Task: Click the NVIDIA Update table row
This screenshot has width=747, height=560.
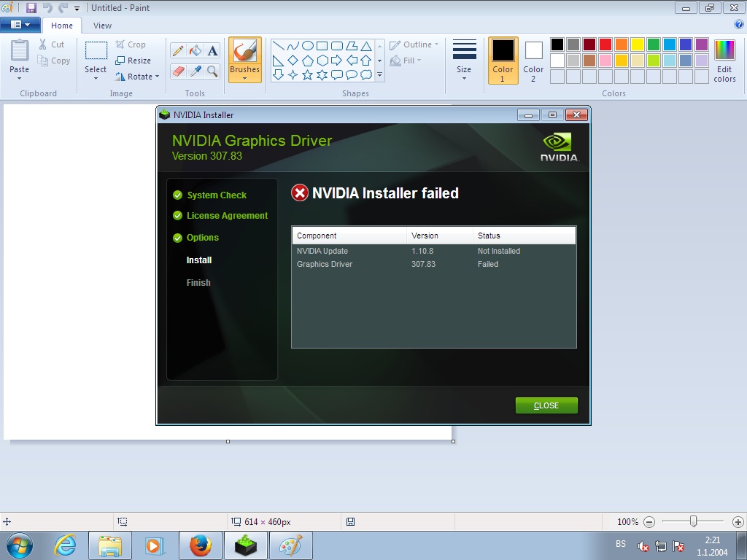Action: (434, 251)
